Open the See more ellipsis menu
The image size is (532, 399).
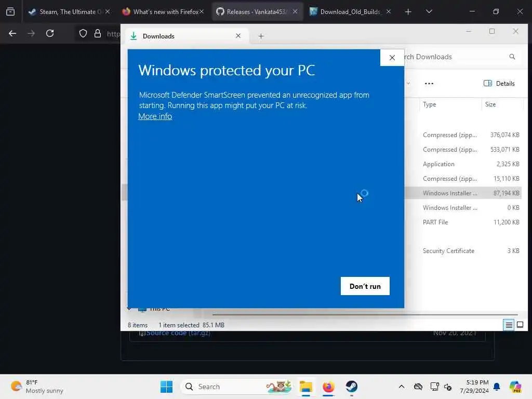tap(429, 84)
